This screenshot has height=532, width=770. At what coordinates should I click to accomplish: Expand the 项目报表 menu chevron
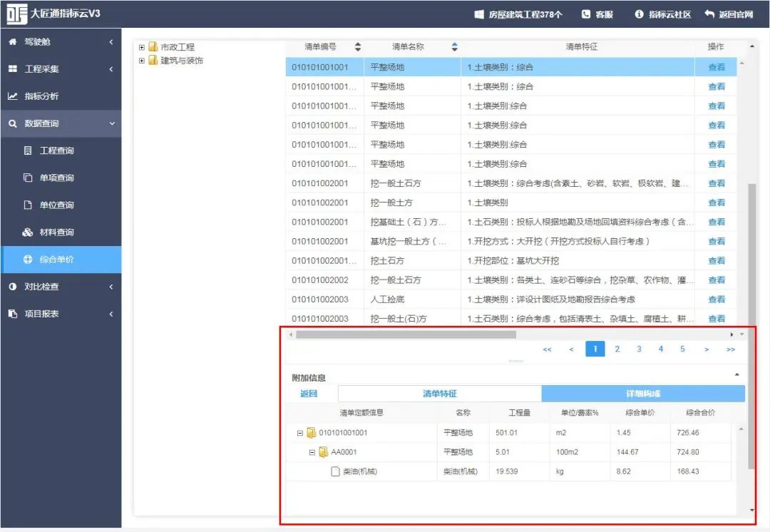pyautogui.click(x=111, y=313)
